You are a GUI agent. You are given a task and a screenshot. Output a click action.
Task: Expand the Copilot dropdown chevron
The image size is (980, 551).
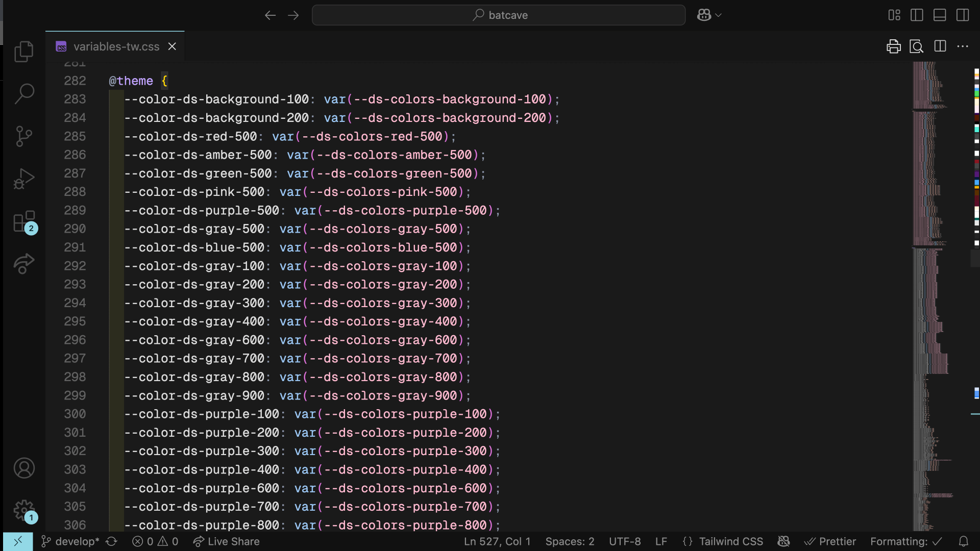point(718,15)
